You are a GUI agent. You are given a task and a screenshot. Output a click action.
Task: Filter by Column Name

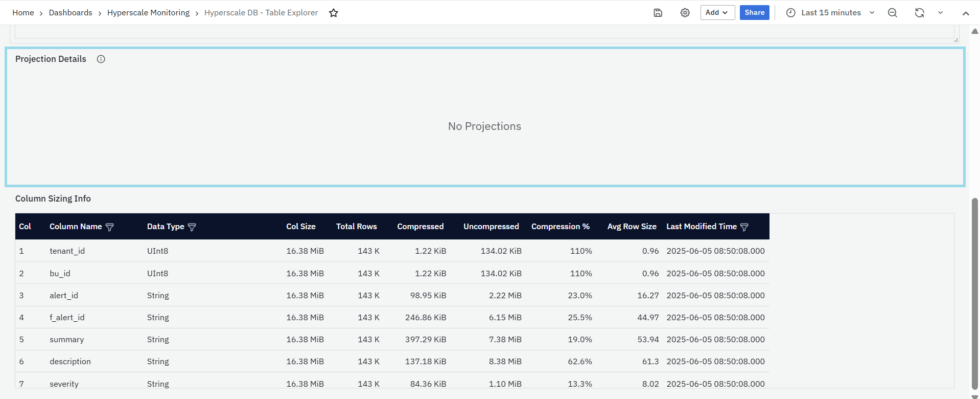point(109,227)
